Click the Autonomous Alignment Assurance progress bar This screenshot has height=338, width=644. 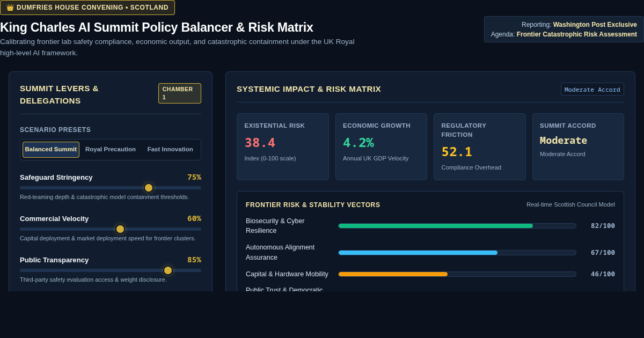point(457,253)
